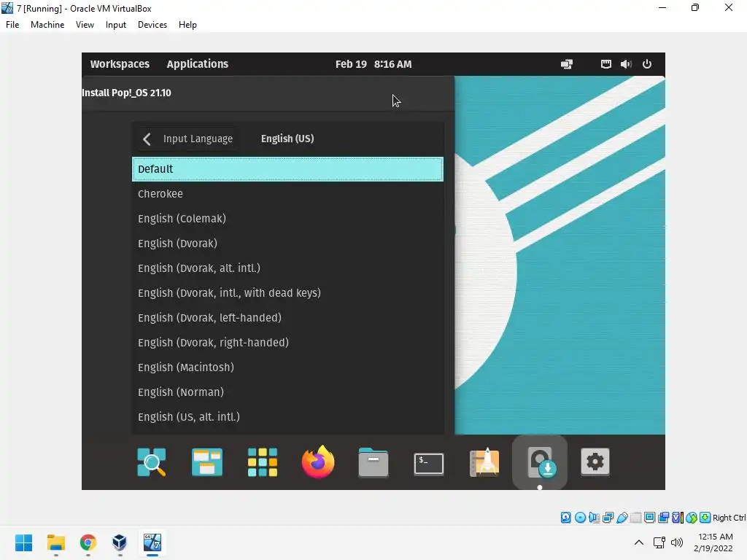This screenshot has width=747, height=560.
Task: Select English (US, alt. intl.) layout
Action: click(287, 416)
